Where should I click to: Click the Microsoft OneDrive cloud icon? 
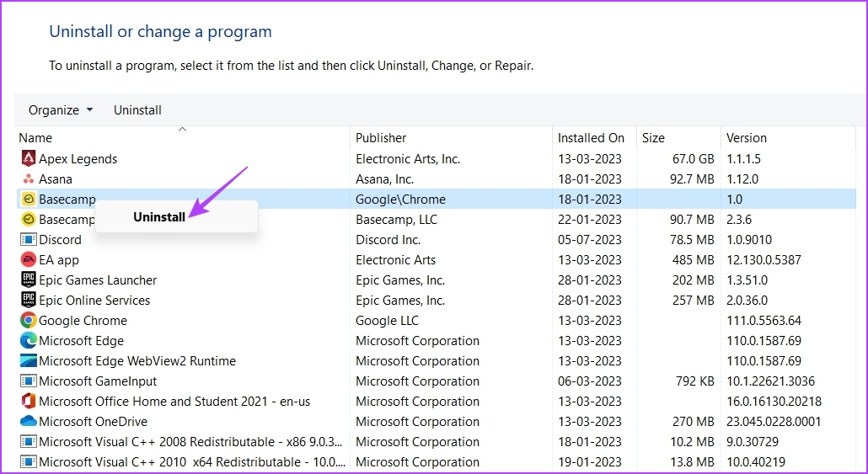(29, 422)
